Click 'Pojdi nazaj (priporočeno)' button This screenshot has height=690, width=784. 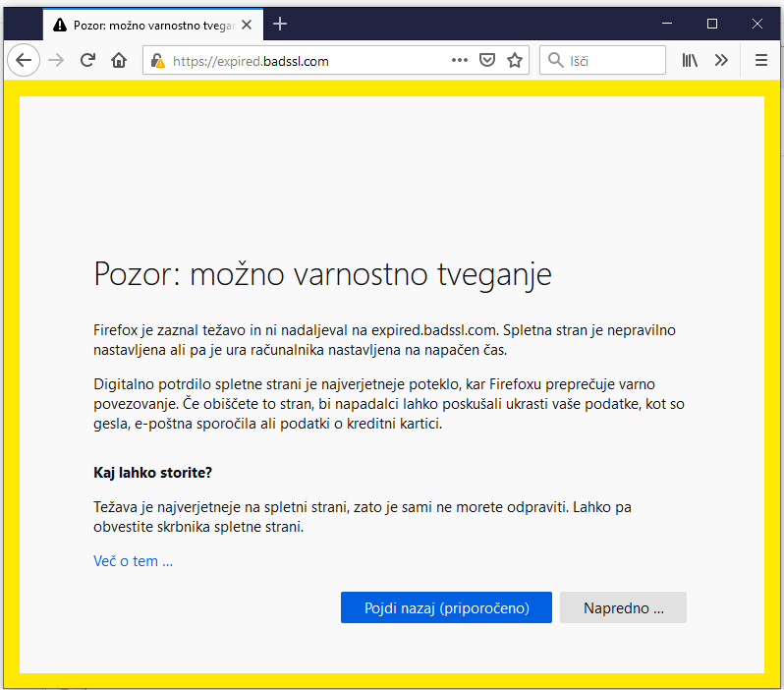pos(446,607)
